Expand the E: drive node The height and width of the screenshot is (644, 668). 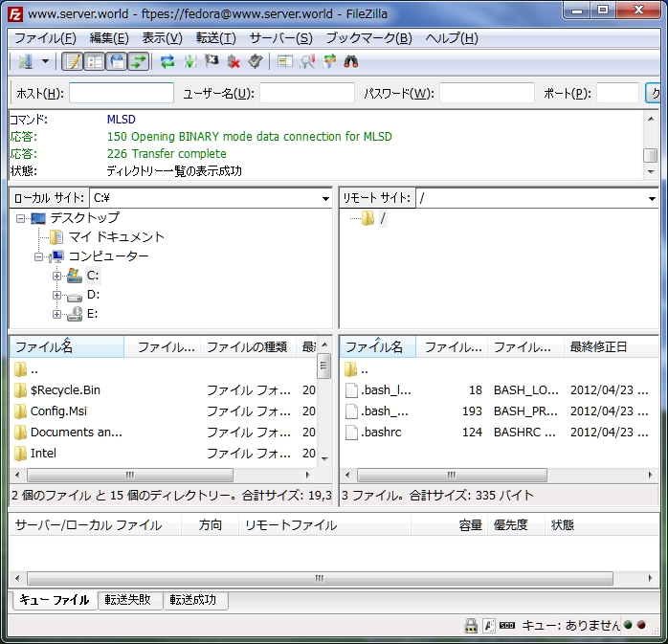[56, 314]
